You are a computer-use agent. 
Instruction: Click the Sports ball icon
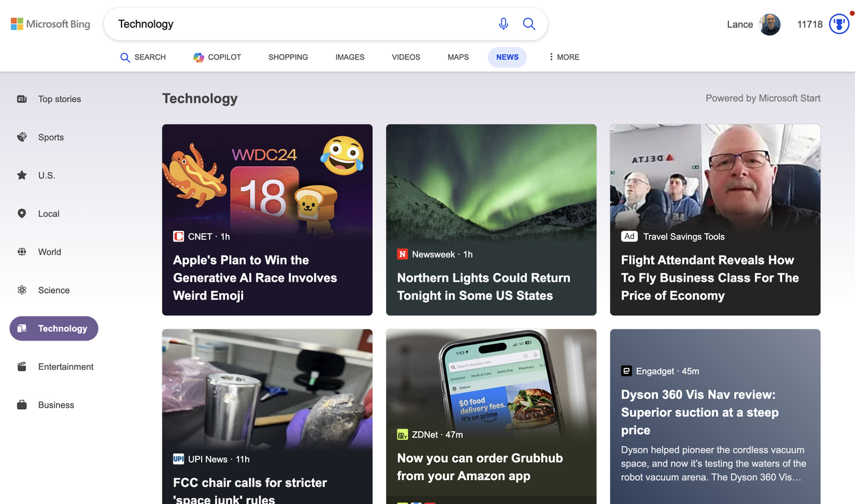[22, 137]
